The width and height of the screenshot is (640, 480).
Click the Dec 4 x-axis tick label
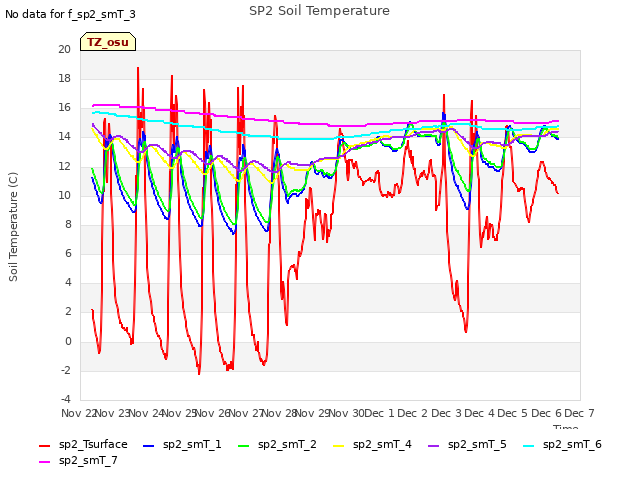[480, 413]
